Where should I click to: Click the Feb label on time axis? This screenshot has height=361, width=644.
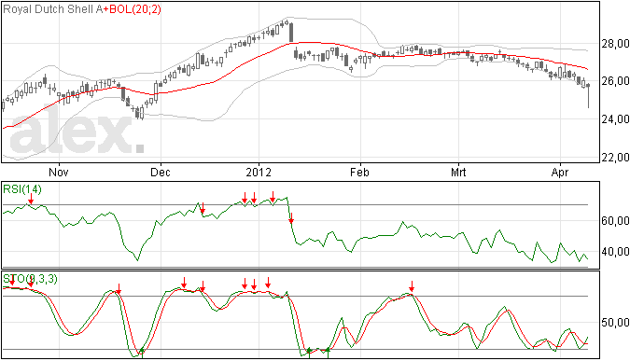359,172
